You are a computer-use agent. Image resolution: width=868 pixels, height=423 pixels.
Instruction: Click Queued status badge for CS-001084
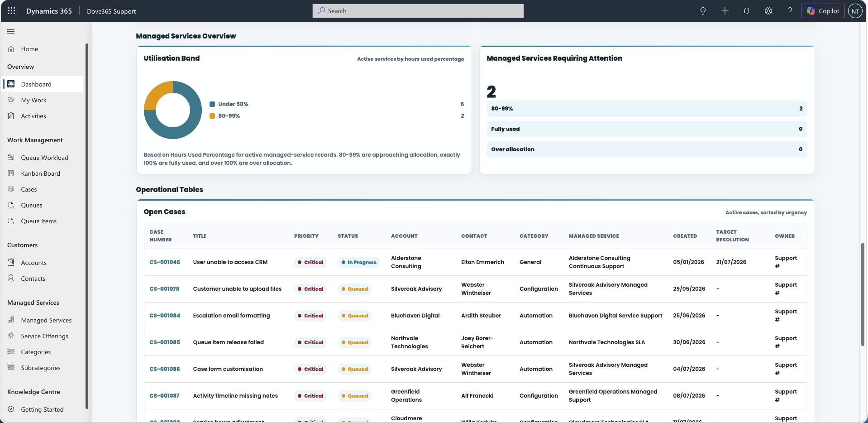[x=355, y=316]
